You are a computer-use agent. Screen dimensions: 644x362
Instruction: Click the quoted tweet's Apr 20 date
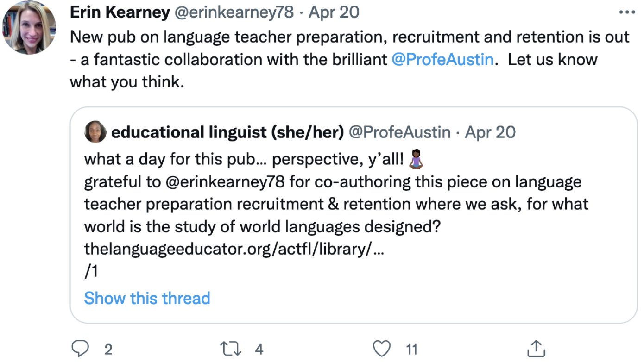point(490,133)
